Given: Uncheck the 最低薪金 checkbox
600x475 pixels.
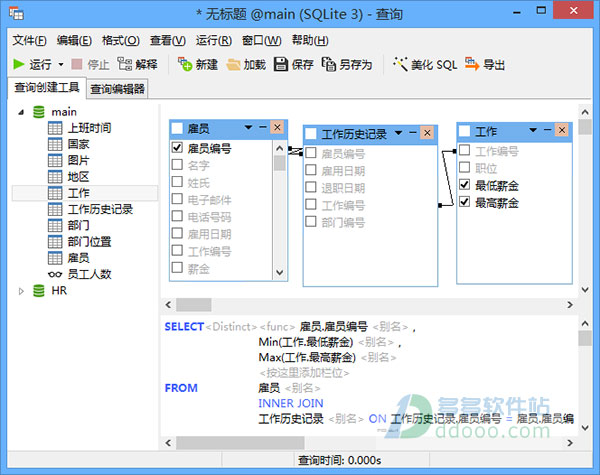Looking at the screenshot, I should pyautogui.click(x=465, y=184).
